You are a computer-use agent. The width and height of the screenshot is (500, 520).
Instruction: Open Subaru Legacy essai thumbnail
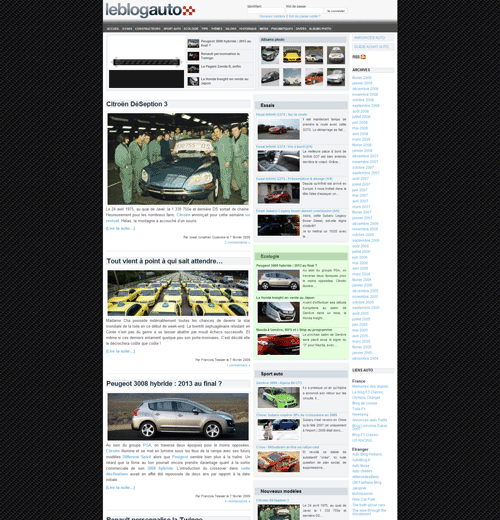[x=279, y=225]
